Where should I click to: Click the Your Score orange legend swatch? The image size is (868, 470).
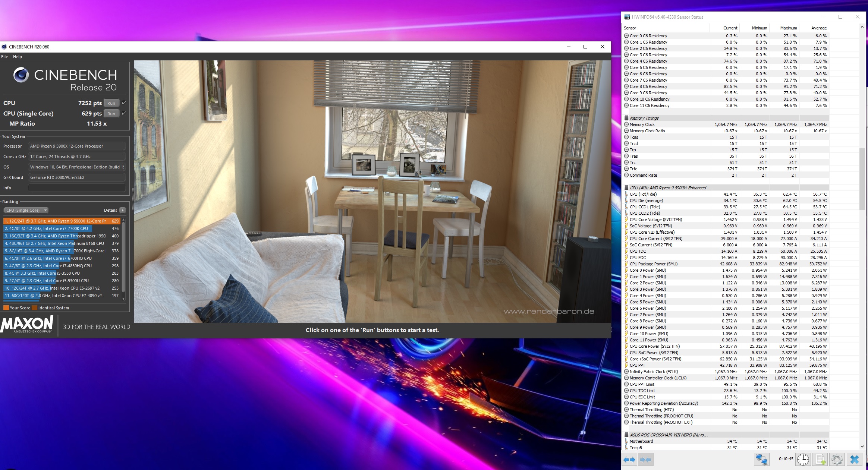[x=6, y=308]
